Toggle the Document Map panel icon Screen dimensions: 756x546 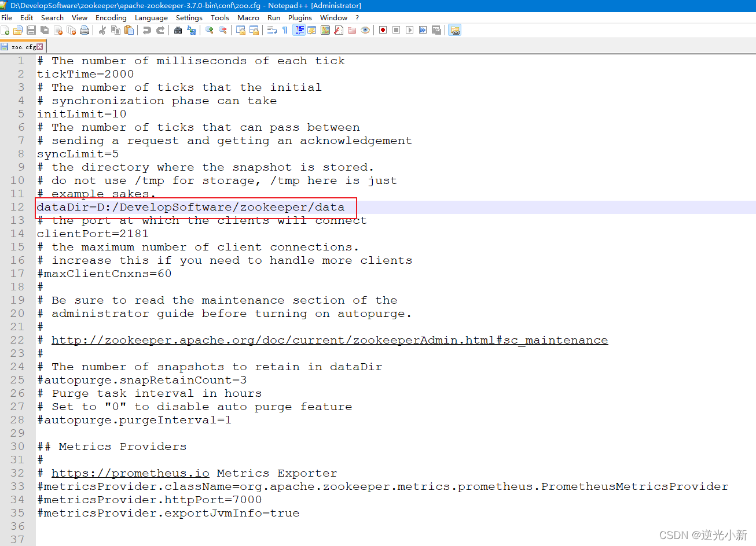(x=325, y=30)
